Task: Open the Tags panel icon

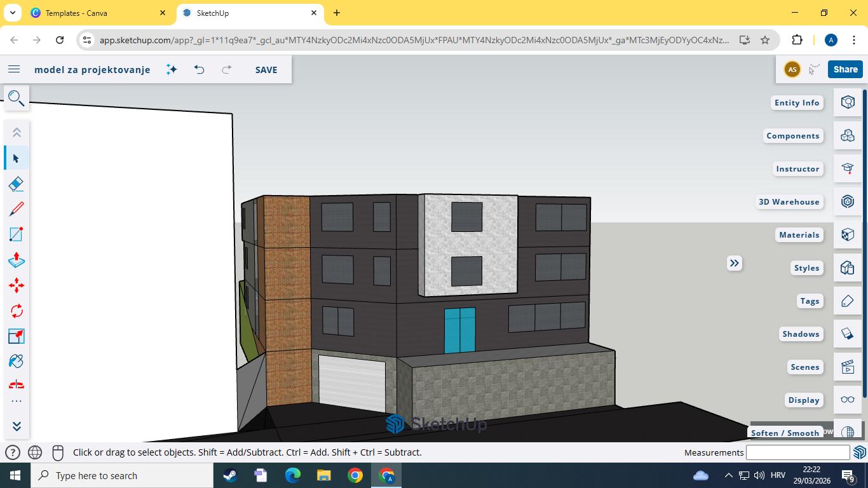Action: [x=847, y=301]
